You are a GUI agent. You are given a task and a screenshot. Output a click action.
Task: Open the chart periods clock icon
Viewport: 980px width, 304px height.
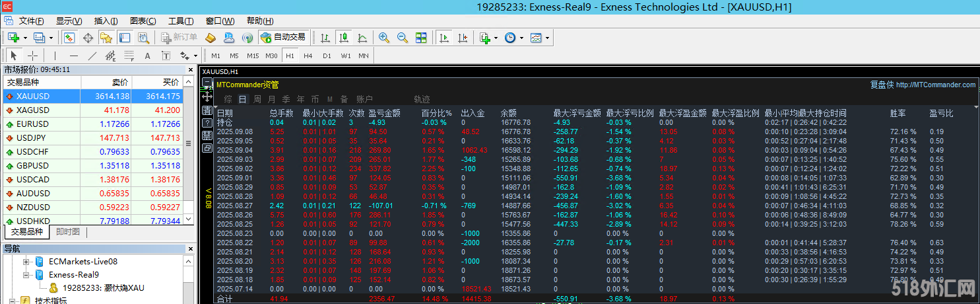pyautogui.click(x=510, y=38)
